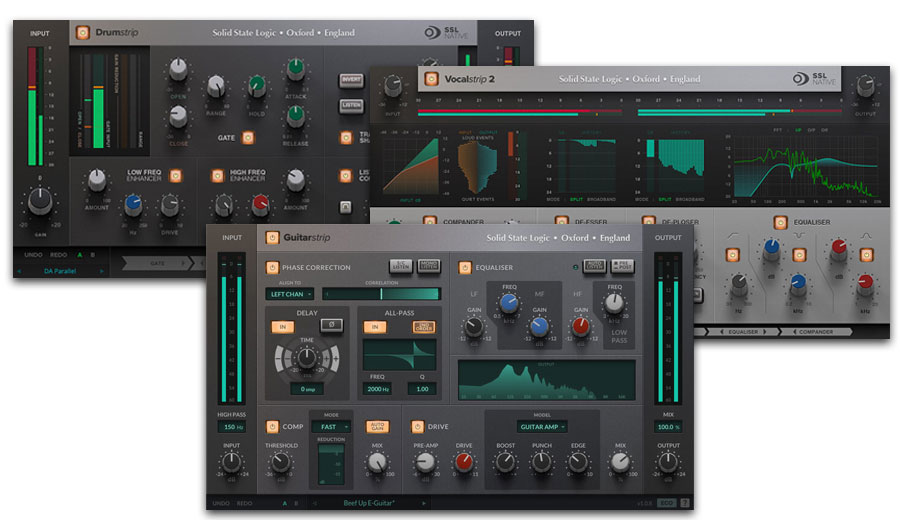
Task: Enable Vocalstrip EQ bell band button
Action: click(x=867, y=255)
